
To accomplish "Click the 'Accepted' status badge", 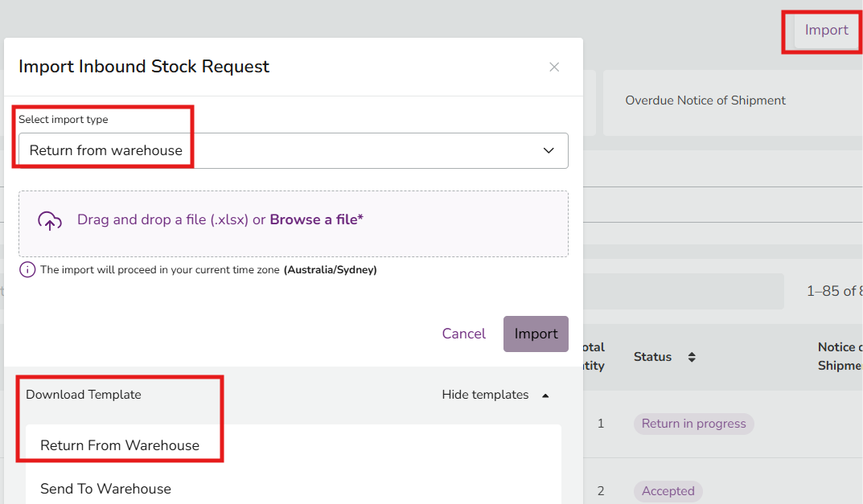I will click(x=668, y=491).
